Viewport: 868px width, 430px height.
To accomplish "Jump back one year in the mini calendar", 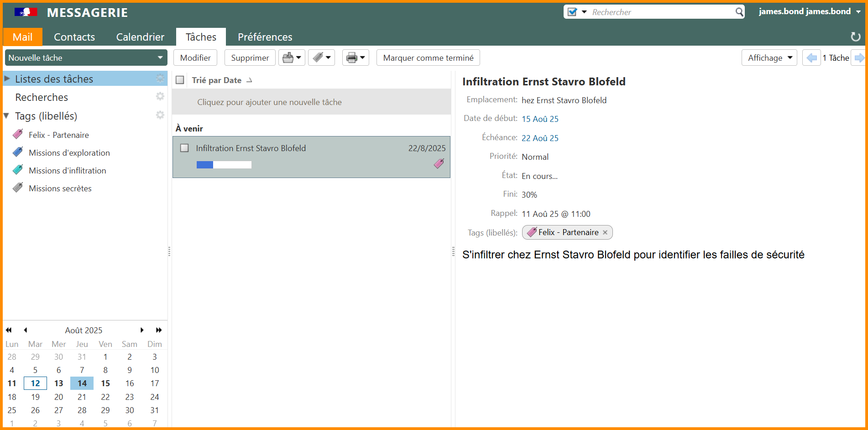I will click(9, 330).
